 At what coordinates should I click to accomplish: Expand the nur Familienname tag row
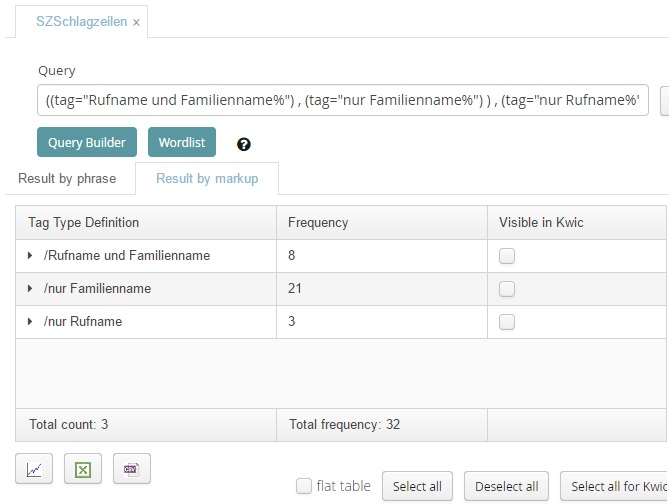30,289
